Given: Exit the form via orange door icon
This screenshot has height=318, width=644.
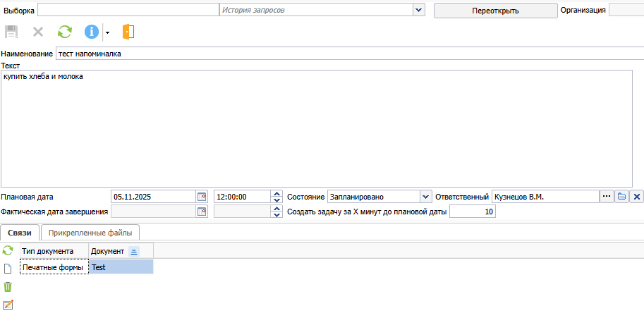Looking at the screenshot, I should 128,32.
